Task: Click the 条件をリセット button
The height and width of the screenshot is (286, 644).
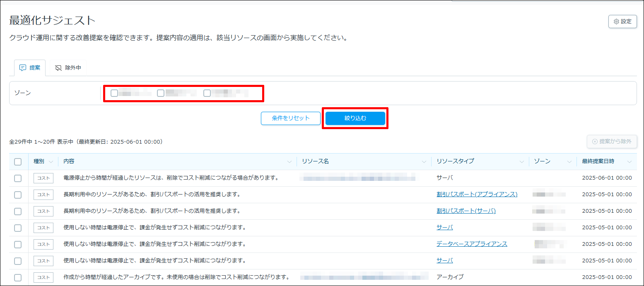Action: pos(291,118)
